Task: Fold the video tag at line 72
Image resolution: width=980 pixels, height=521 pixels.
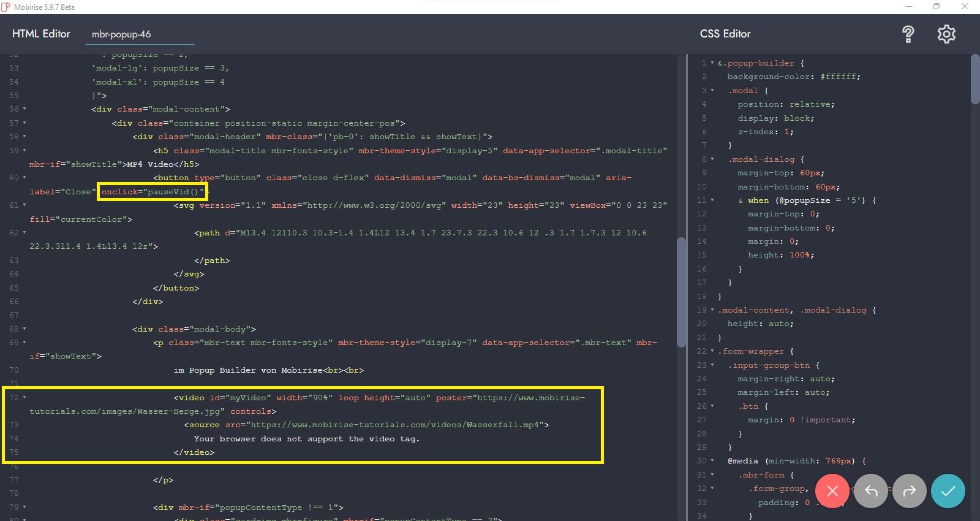Action: [x=24, y=398]
